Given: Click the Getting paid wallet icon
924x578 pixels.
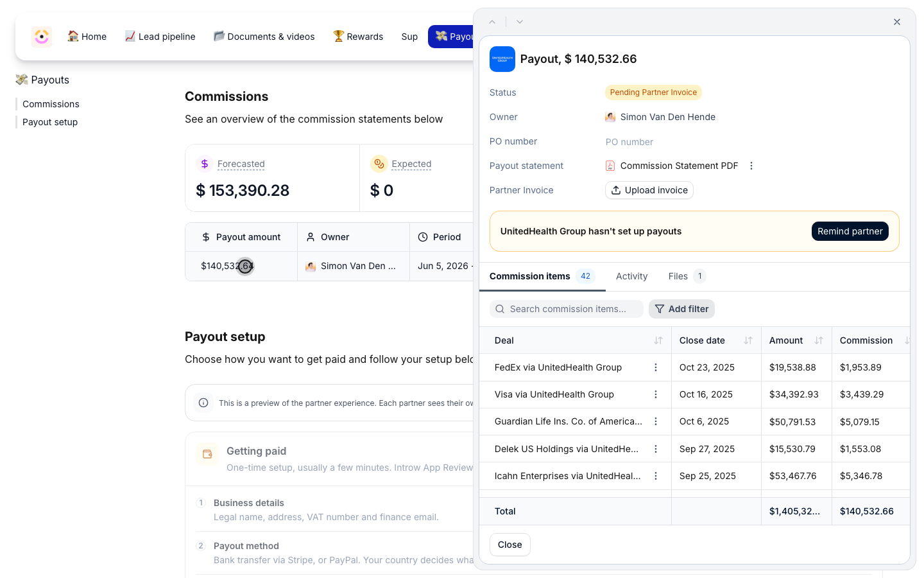Looking at the screenshot, I should tap(207, 454).
